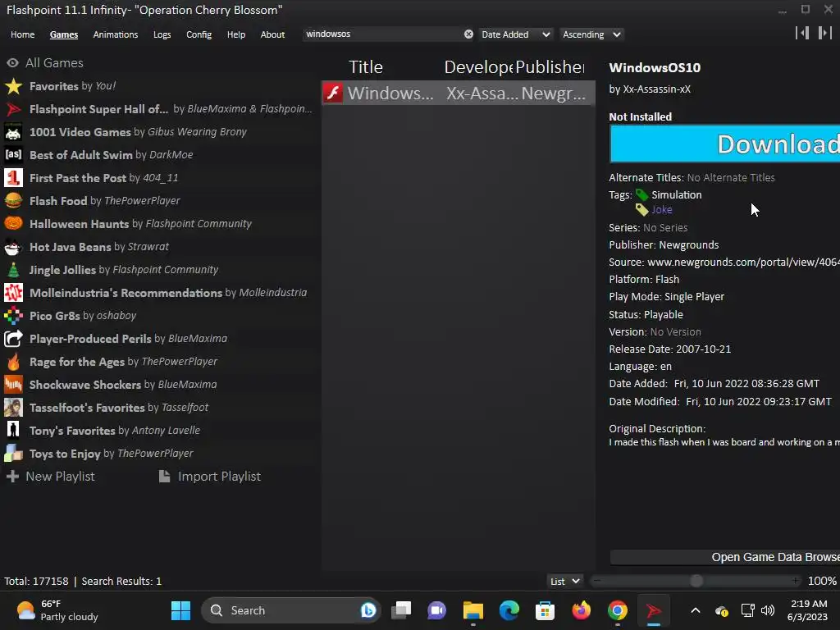Click the Tony's Favorites icon
The image size is (840, 630).
[x=13, y=431]
